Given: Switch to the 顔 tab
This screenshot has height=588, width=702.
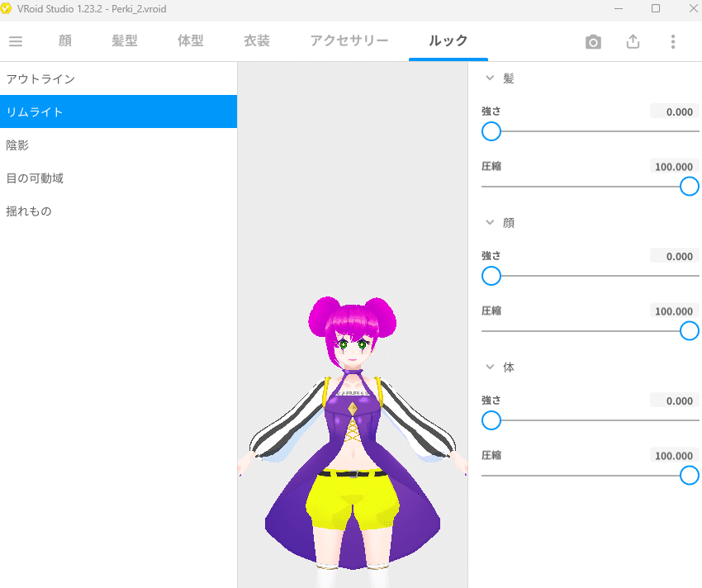Looking at the screenshot, I should tap(65, 40).
